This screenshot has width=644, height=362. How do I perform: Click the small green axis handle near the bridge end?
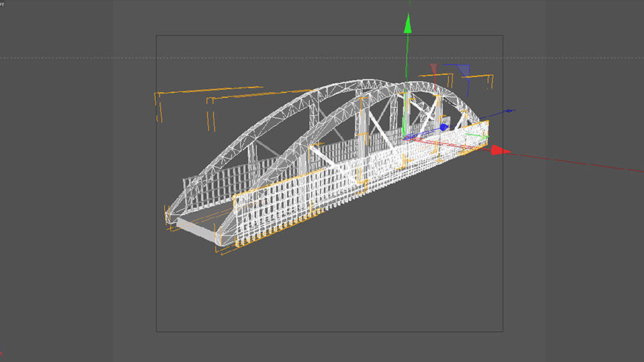coord(479,135)
